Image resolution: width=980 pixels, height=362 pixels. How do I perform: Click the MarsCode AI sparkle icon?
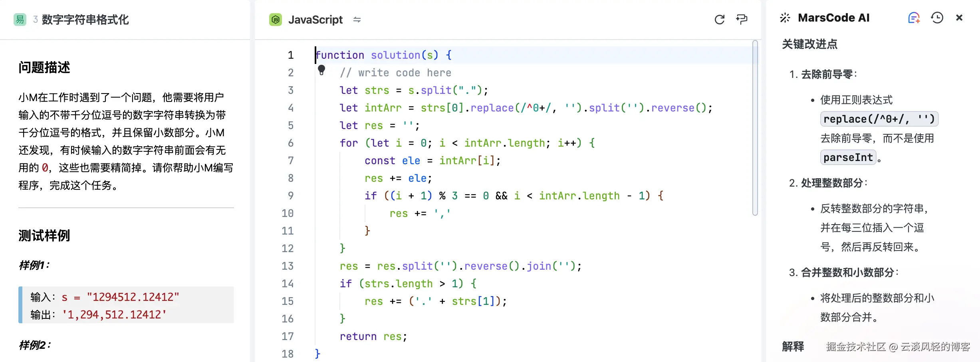coord(785,18)
